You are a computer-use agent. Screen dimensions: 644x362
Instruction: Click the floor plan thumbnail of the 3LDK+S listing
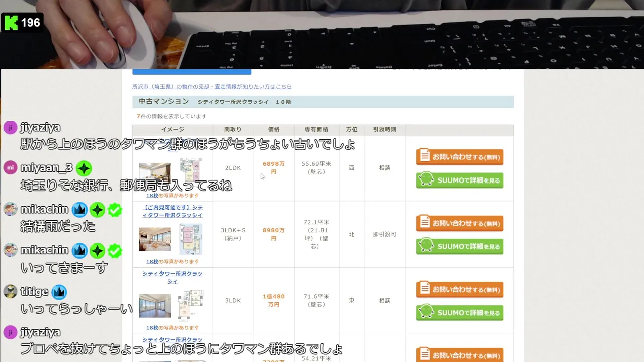click(x=191, y=239)
